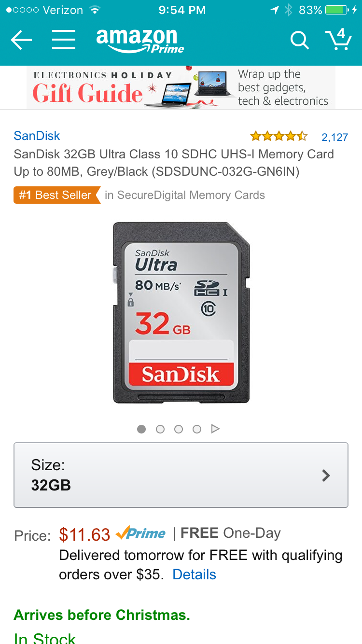Screen dimensions: 362x644
Task: Open the Electronics Holiday Gift Guide banner
Action: (x=181, y=87)
